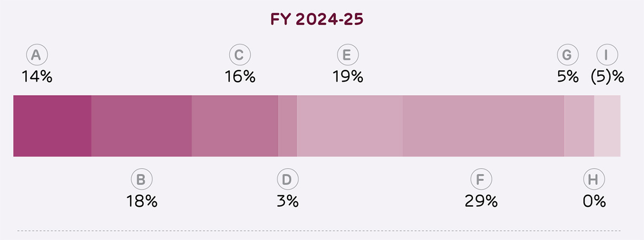
Task: Select the circled D icon below bar
Action: coord(287,180)
